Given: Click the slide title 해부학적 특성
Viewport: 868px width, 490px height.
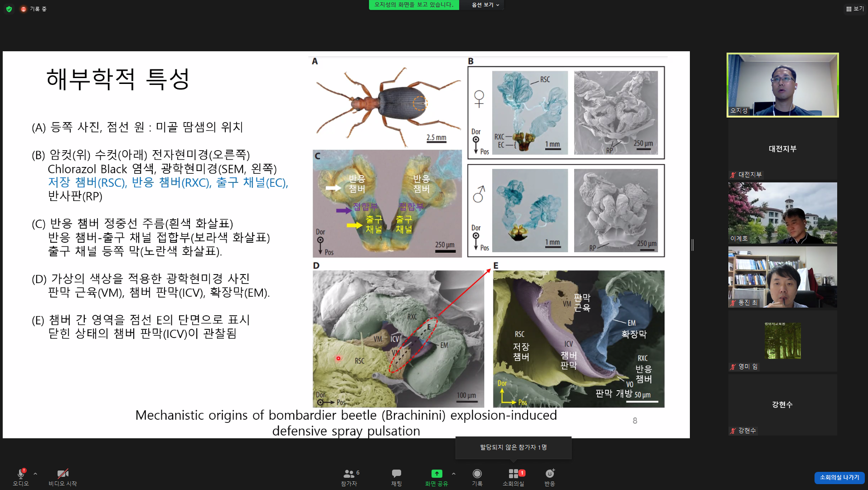Looking at the screenshot, I should coord(118,79).
